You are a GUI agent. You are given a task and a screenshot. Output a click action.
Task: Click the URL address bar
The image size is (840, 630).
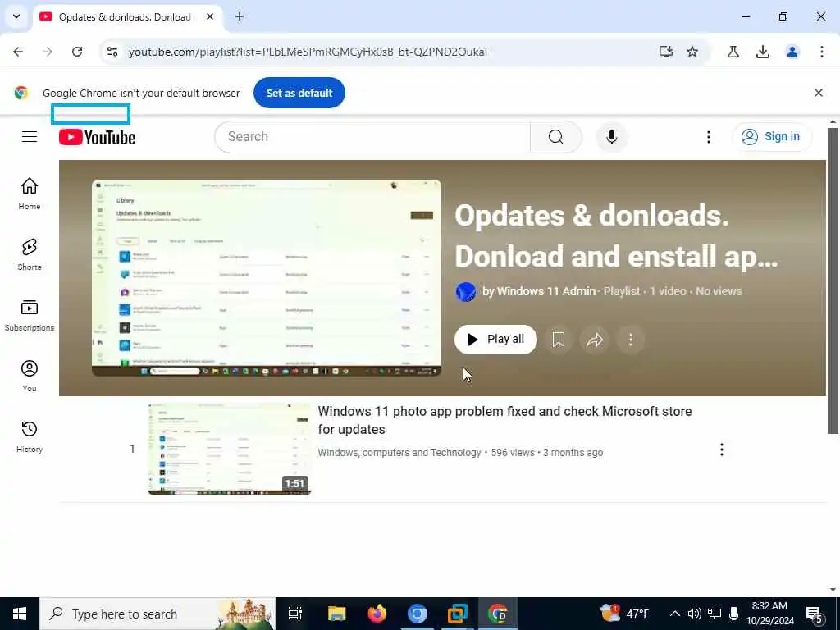308,52
